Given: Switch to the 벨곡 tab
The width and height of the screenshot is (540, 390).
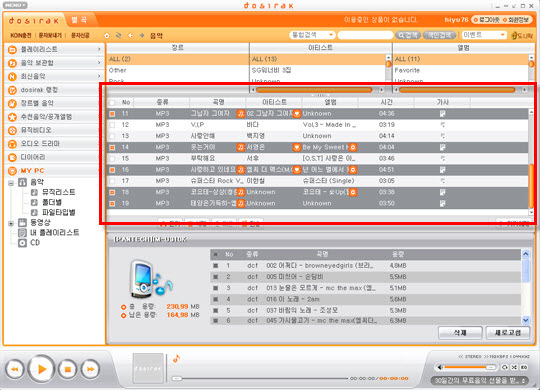Looking at the screenshot, I should (80, 20).
